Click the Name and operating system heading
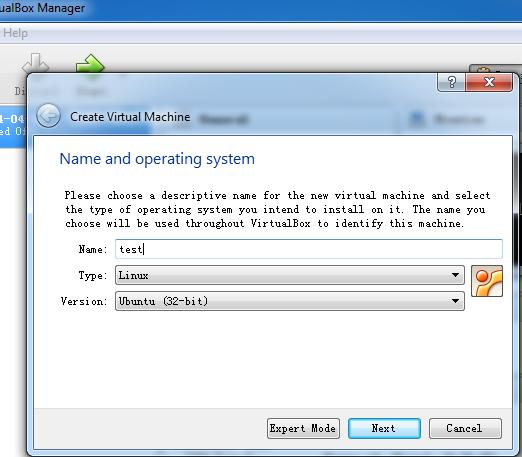Image resolution: width=522 pixels, height=457 pixels. (x=157, y=159)
